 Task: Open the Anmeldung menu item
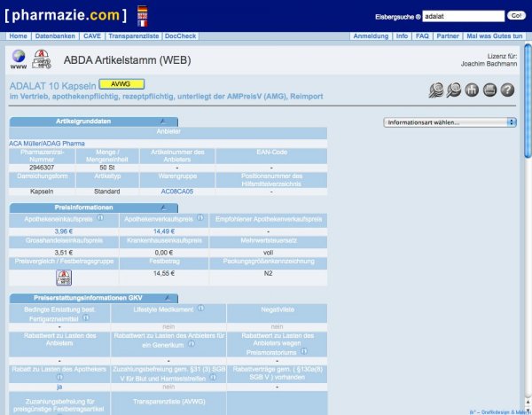[371, 36]
